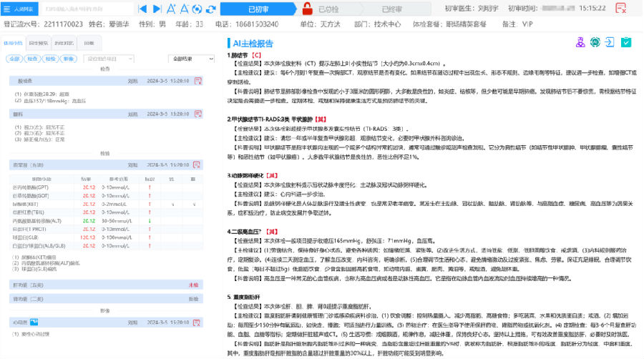
Task: Click the red lock icon
Action: 306,9
